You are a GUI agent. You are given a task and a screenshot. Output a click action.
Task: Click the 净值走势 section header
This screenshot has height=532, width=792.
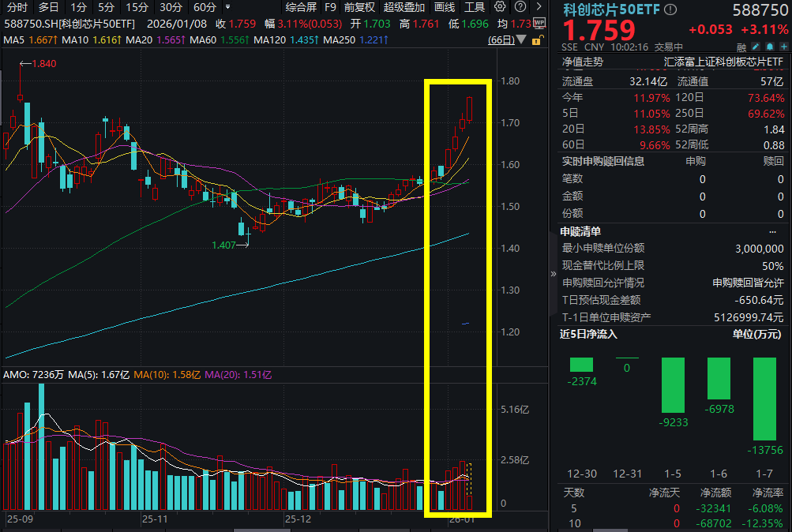tap(583, 62)
